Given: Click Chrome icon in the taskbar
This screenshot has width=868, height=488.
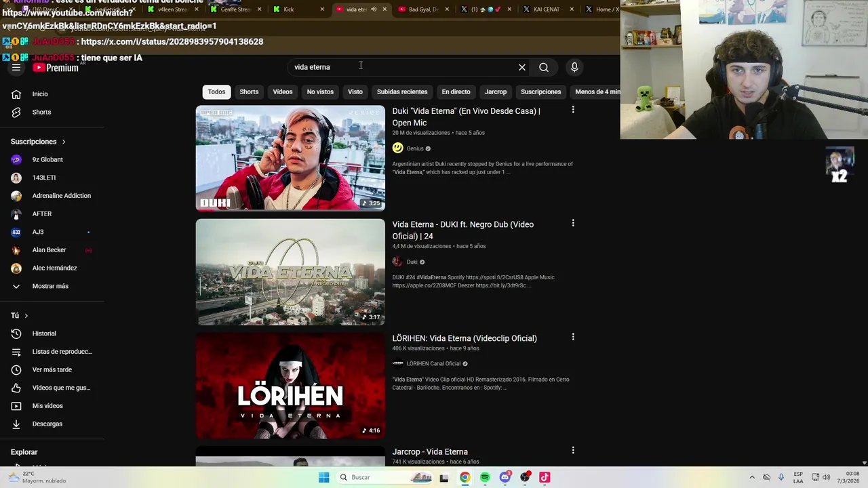Looking at the screenshot, I should point(465,477).
